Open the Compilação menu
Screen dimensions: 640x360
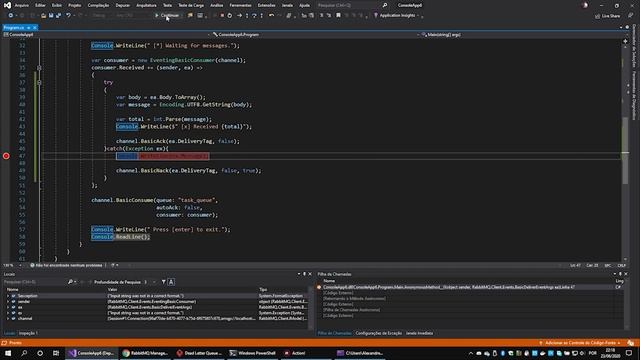point(98,5)
